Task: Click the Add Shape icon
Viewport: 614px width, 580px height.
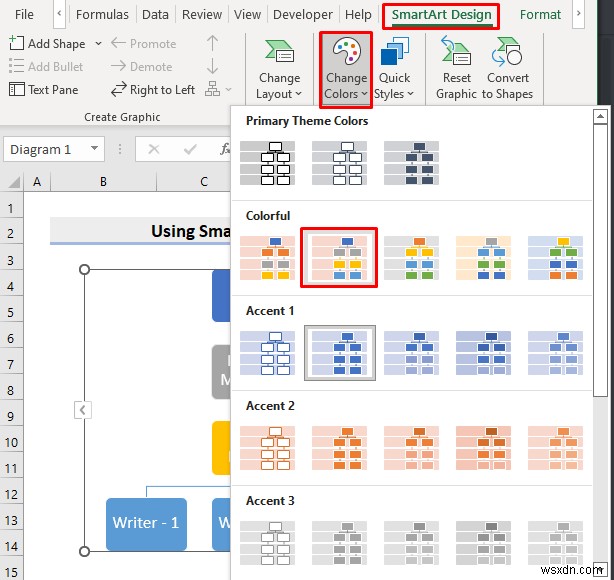Action: (x=16, y=43)
